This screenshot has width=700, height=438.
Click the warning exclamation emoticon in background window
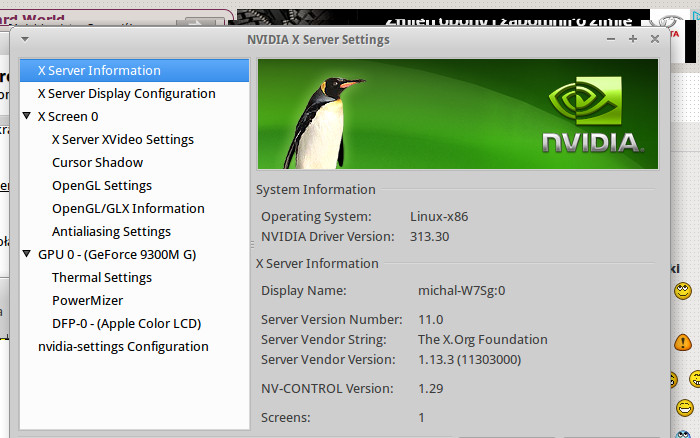[683, 342]
